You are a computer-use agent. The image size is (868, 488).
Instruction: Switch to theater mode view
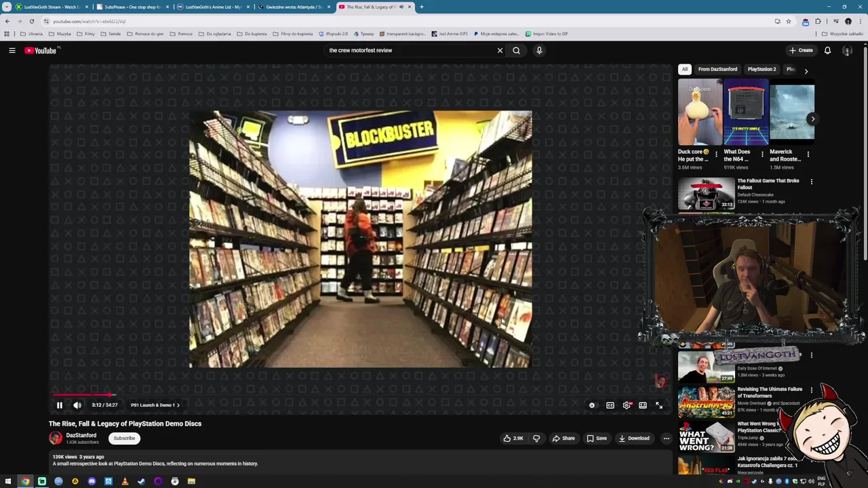pyautogui.click(x=643, y=405)
